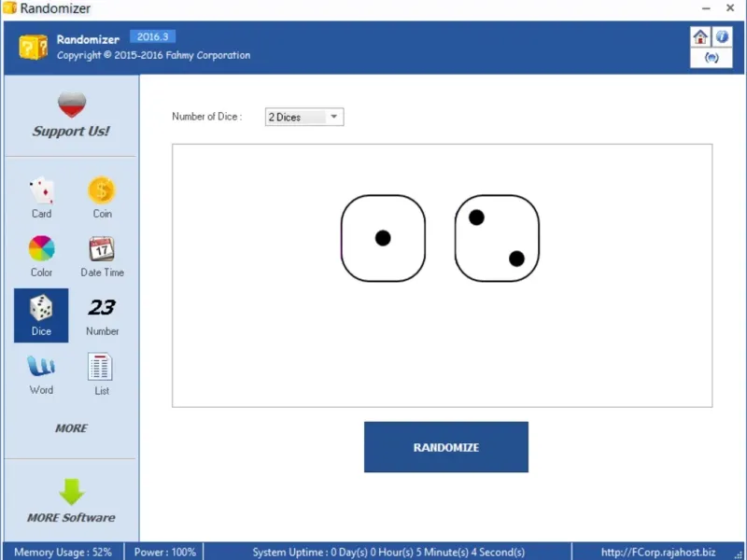Viewport: 747px width, 560px height.
Task: Click the first die showing one dot
Action: tap(383, 238)
